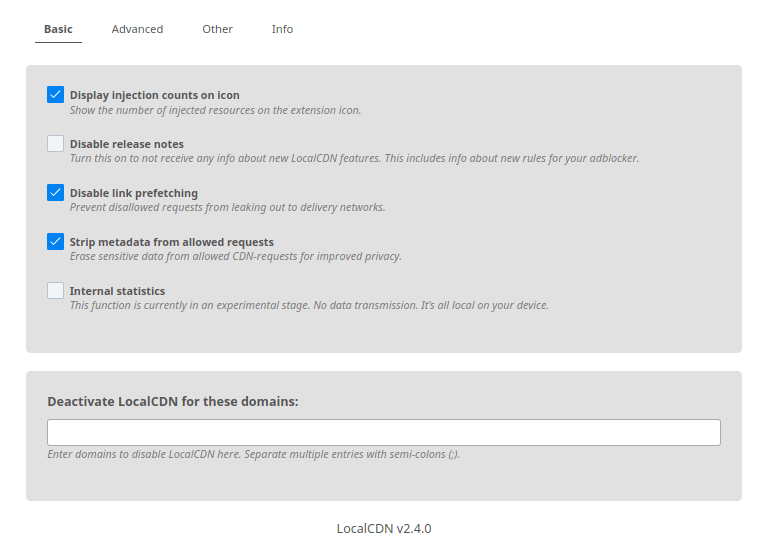Select the Other tab
The height and width of the screenshot is (558, 767).
(x=217, y=29)
